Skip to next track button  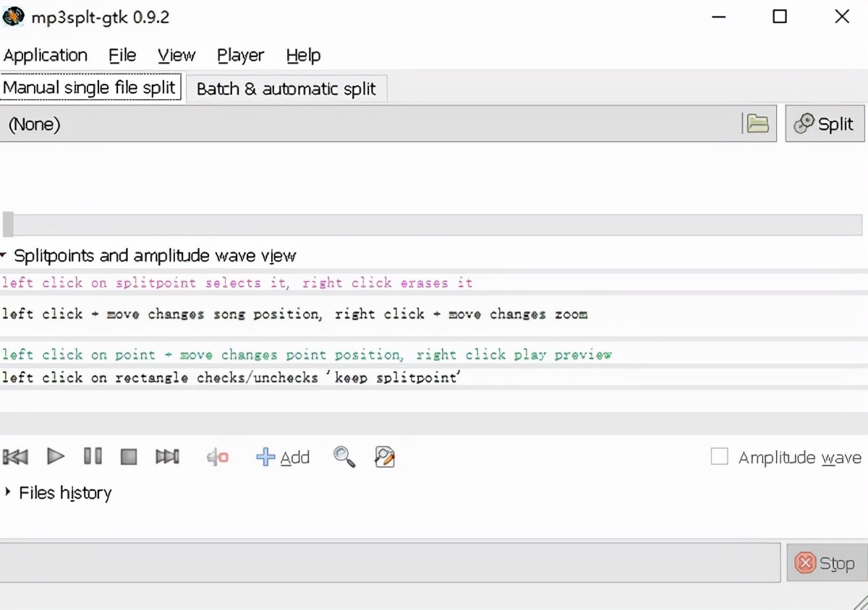167,457
